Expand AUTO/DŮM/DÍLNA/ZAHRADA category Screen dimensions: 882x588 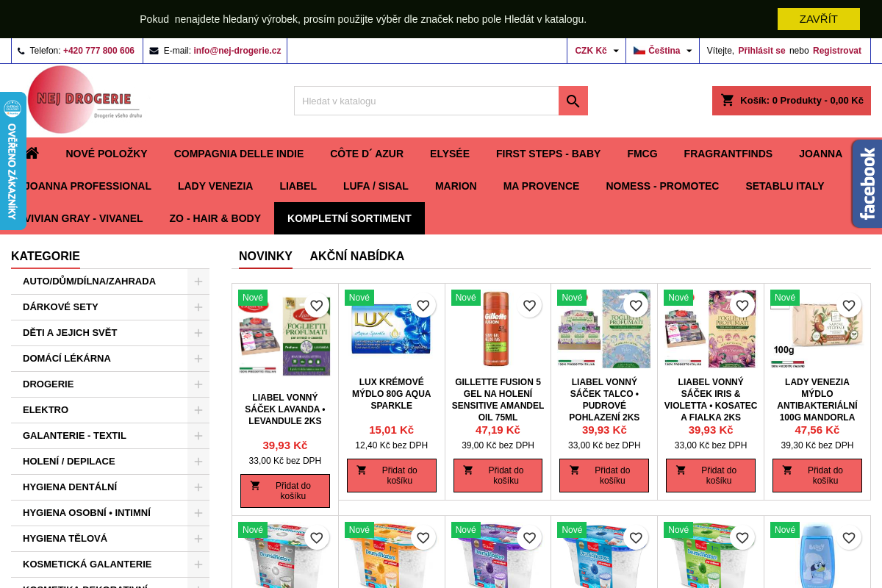pyautogui.click(x=198, y=282)
